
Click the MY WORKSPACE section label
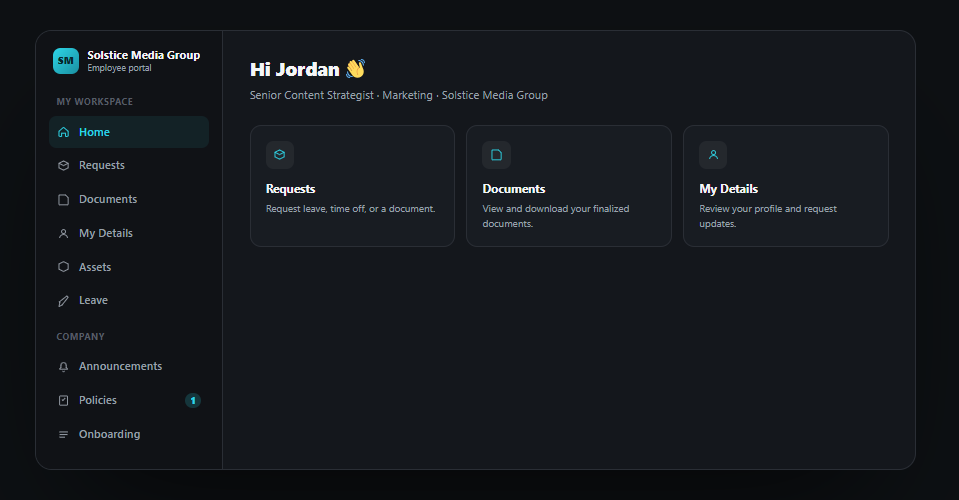tap(95, 101)
